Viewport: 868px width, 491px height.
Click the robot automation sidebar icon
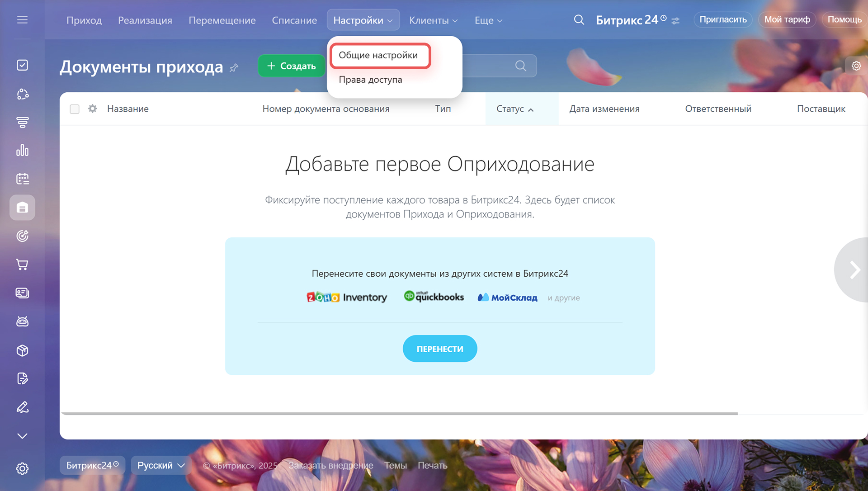click(x=22, y=321)
